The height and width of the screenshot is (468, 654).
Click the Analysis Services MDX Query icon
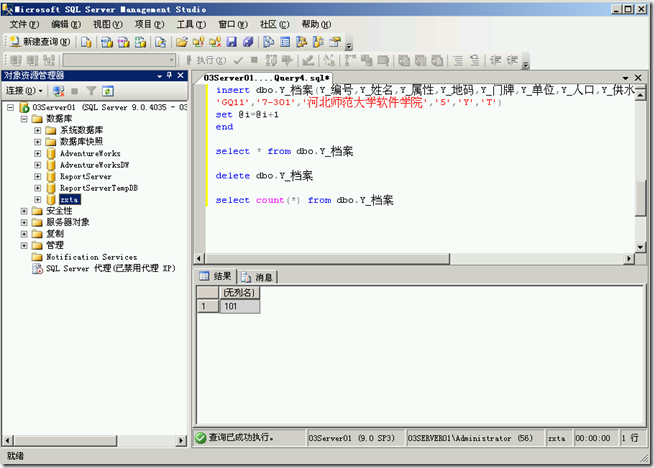pos(107,42)
